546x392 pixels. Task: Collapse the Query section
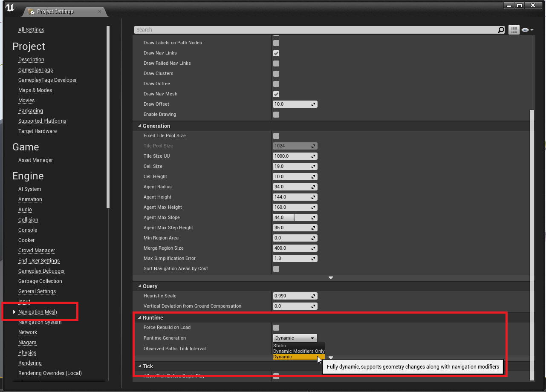139,286
